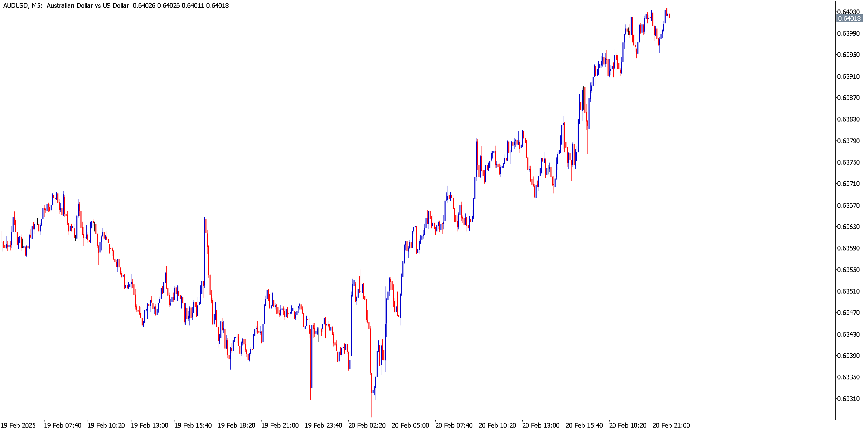868x431 pixels.
Task: Click the 0.63670 price scale label
Action: click(x=848, y=205)
